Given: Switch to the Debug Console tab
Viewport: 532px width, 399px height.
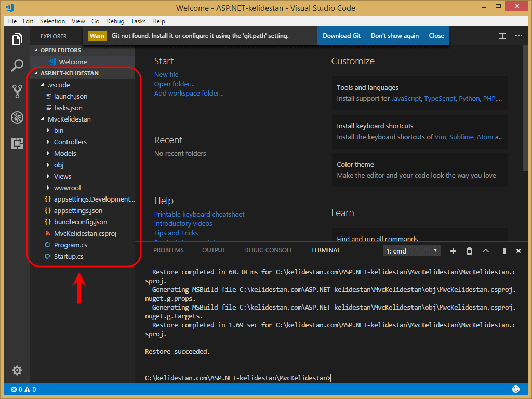Looking at the screenshot, I should pyautogui.click(x=269, y=250).
